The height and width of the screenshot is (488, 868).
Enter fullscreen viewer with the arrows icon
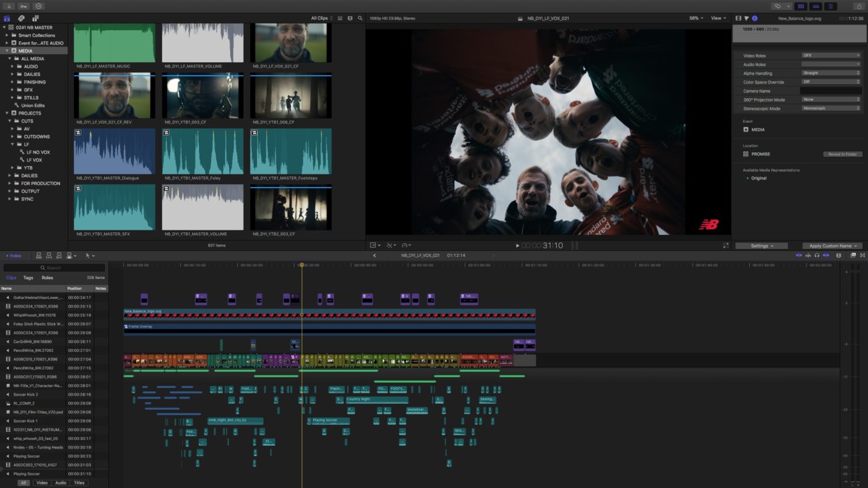[x=726, y=245]
